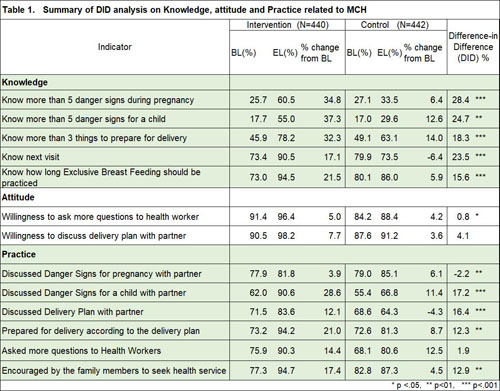The image size is (500, 391).
Task: Click the 96.4 intervention endline value
Action: 286,217
